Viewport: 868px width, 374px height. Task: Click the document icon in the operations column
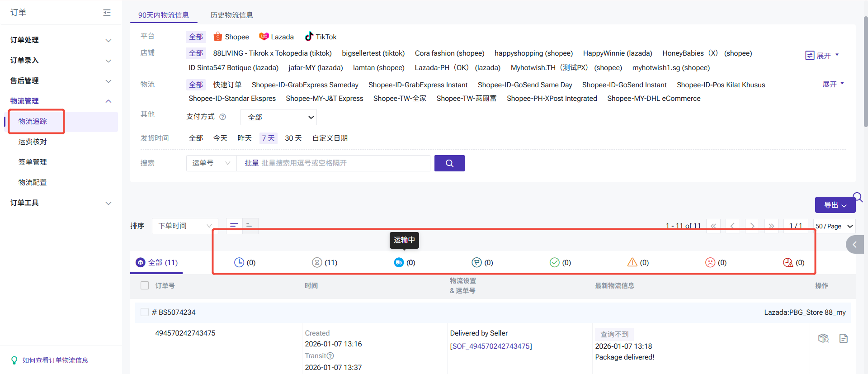[x=843, y=338]
